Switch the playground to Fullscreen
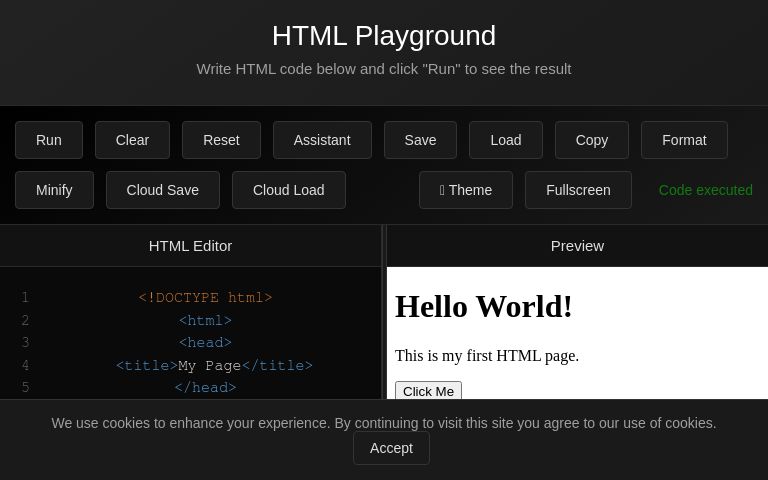The width and height of the screenshot is (768, 480). 578,190
